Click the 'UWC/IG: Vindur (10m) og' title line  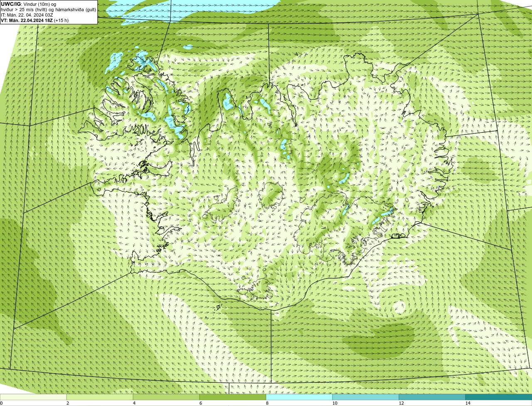28,4
